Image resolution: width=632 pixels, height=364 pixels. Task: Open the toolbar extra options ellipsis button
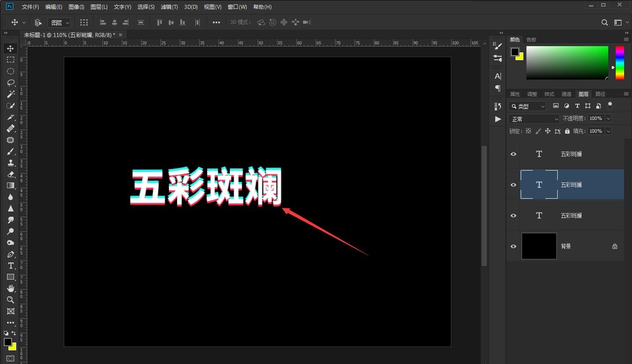(x=216, y=22)
